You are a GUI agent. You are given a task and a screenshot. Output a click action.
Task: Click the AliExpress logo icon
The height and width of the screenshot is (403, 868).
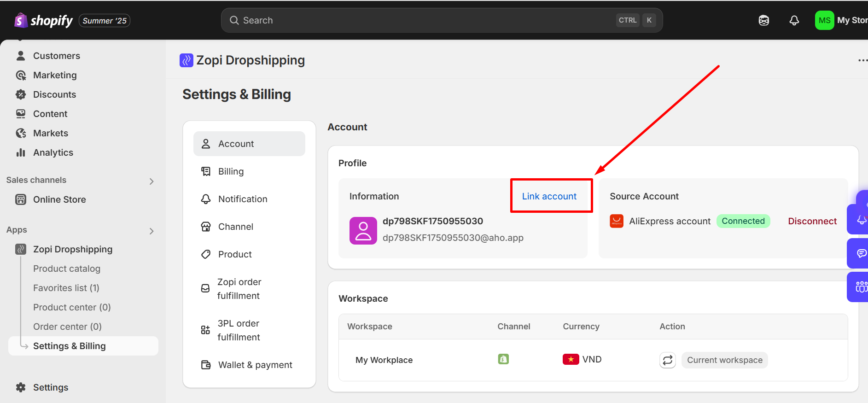(617, 221)
